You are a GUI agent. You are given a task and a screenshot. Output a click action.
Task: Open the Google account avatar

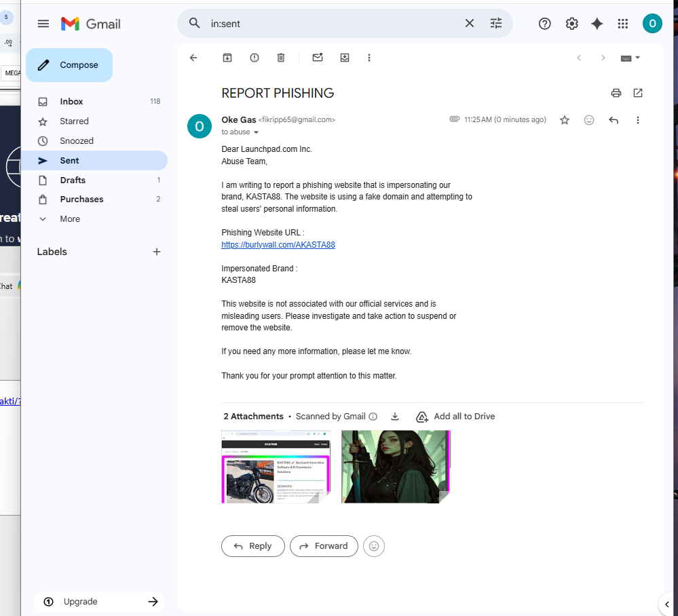click(652, 24)
